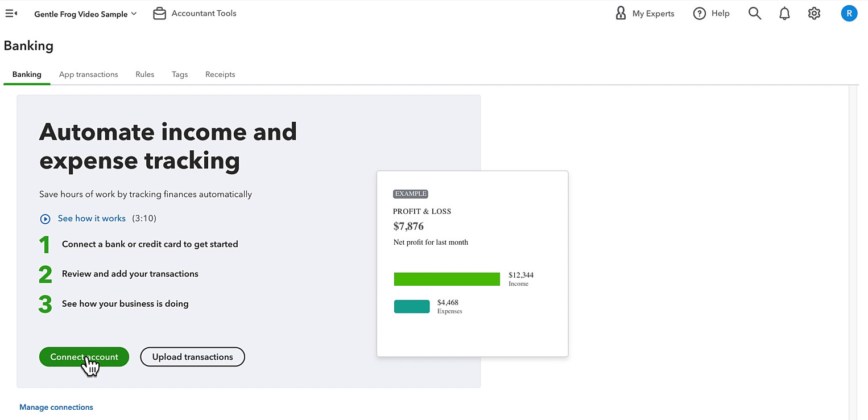
Task: Click the Help label in header
Action: 720,13
